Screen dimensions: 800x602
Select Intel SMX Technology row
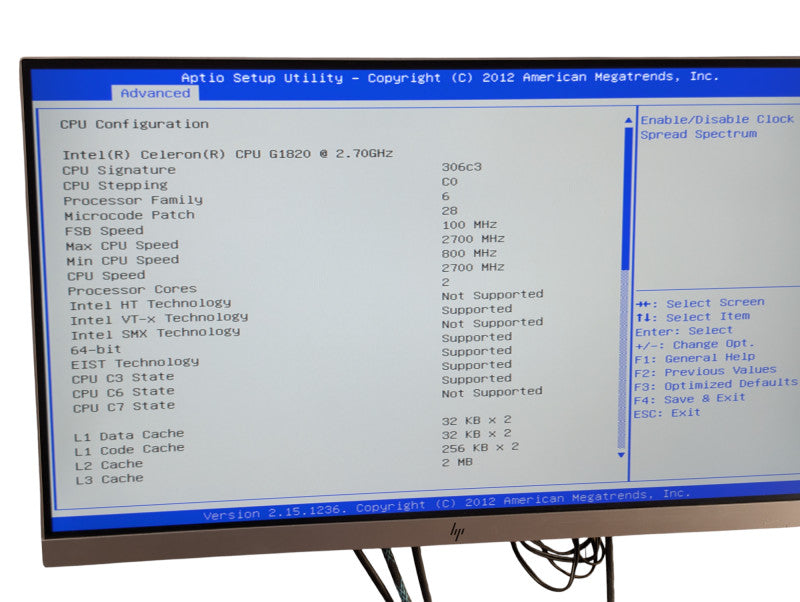[x=307, y=329]
